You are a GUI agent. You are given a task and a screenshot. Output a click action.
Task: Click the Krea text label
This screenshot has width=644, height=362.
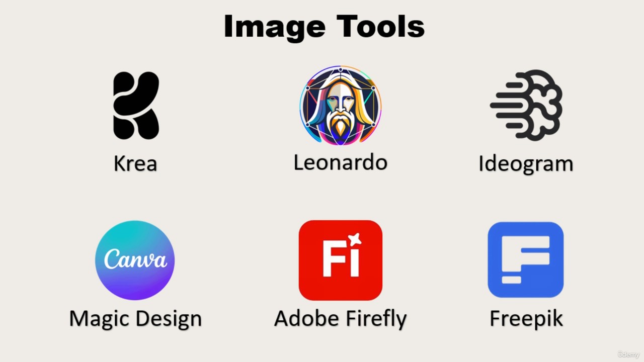pyautogui.click(x=135, y=164)
